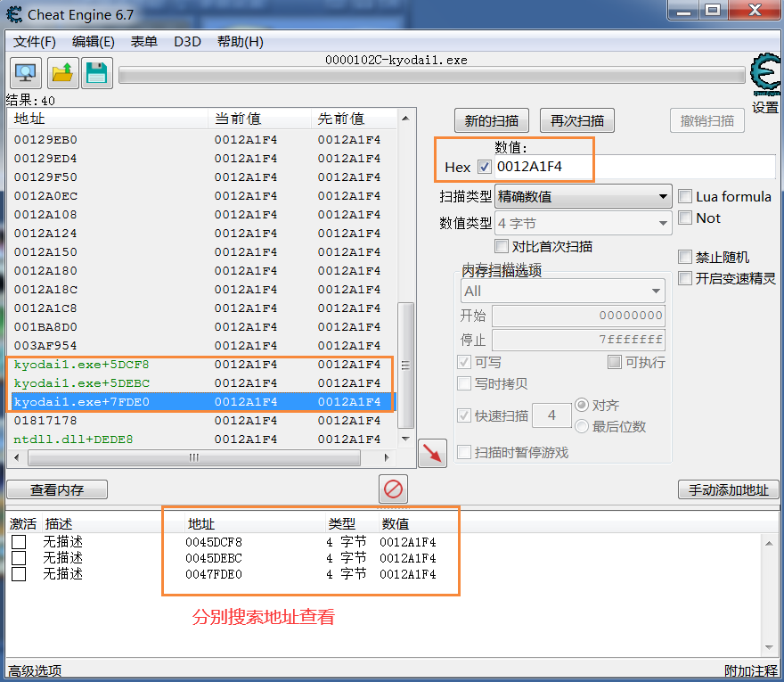Click the 当前值 column header

(259, 119)
